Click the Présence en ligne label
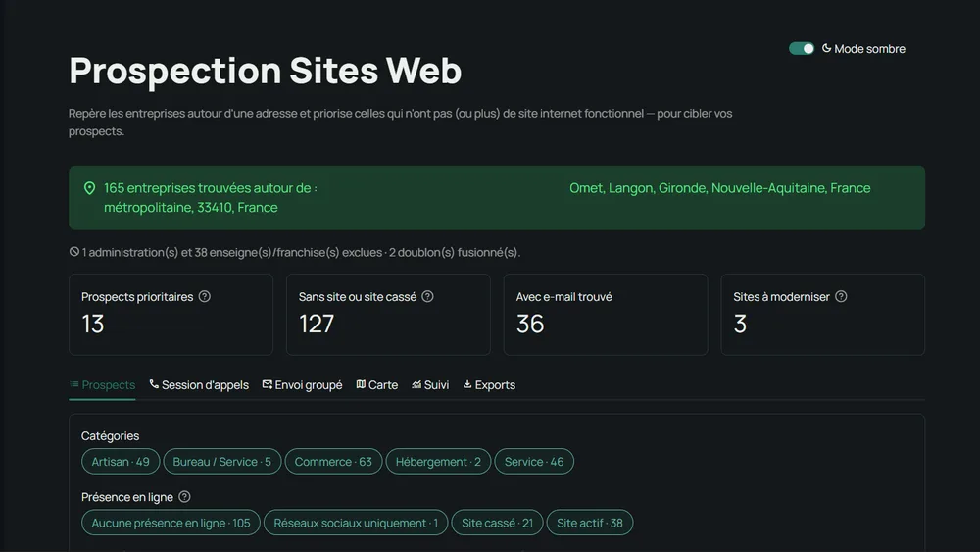Screen dimensions: 980x552 pos(126,497)
